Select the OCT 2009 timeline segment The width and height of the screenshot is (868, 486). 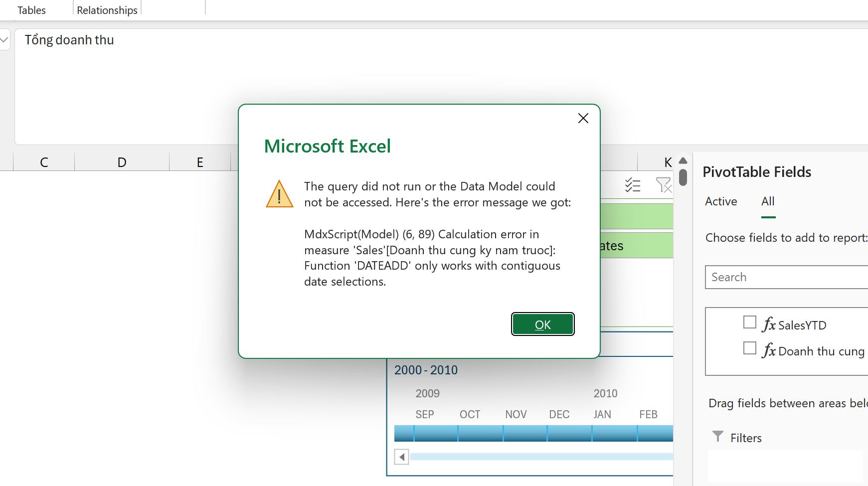point(481,433)
